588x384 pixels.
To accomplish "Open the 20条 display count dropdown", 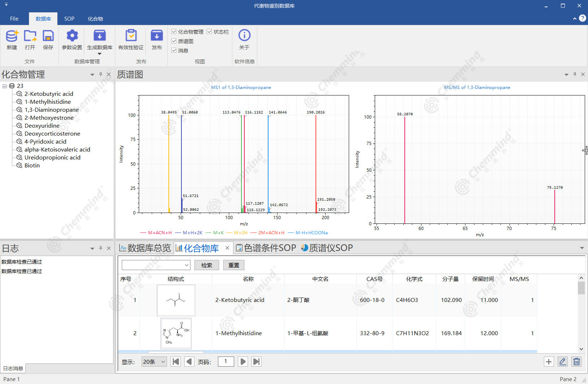I will [x=154, y=362].
